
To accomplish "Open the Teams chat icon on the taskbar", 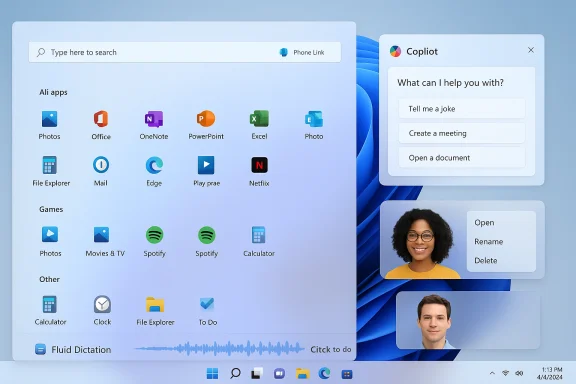I will [x=279, y=374].
